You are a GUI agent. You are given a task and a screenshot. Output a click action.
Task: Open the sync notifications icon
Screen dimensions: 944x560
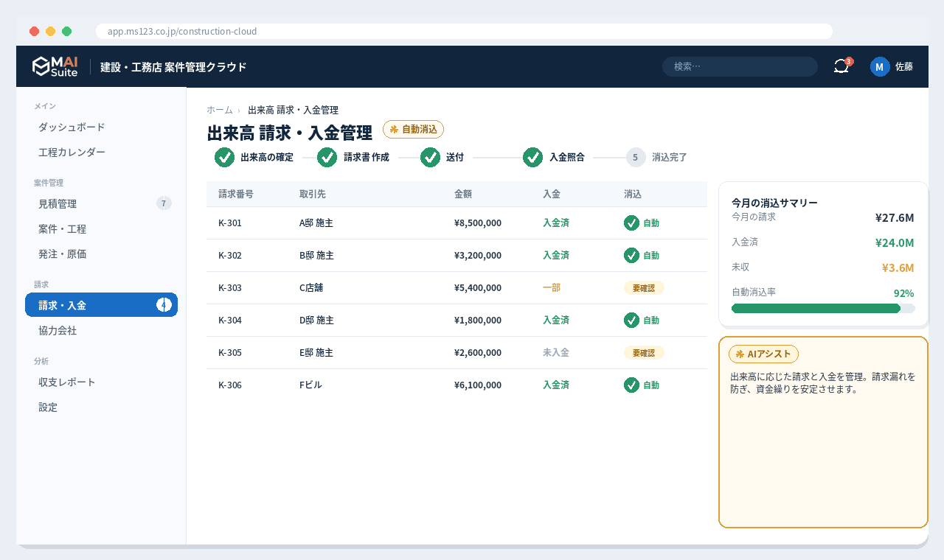click(x=841, y=66)
